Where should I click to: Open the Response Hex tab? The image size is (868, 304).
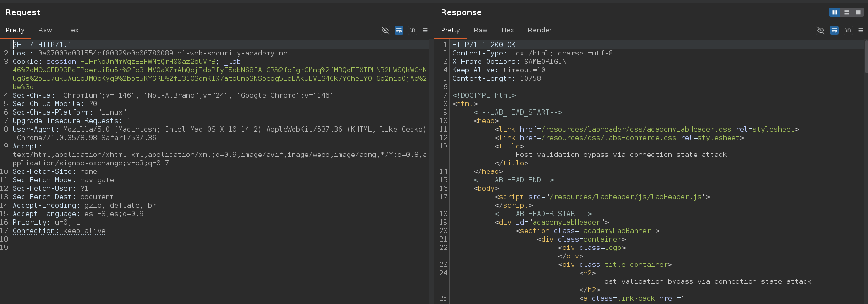pos(507,30)
